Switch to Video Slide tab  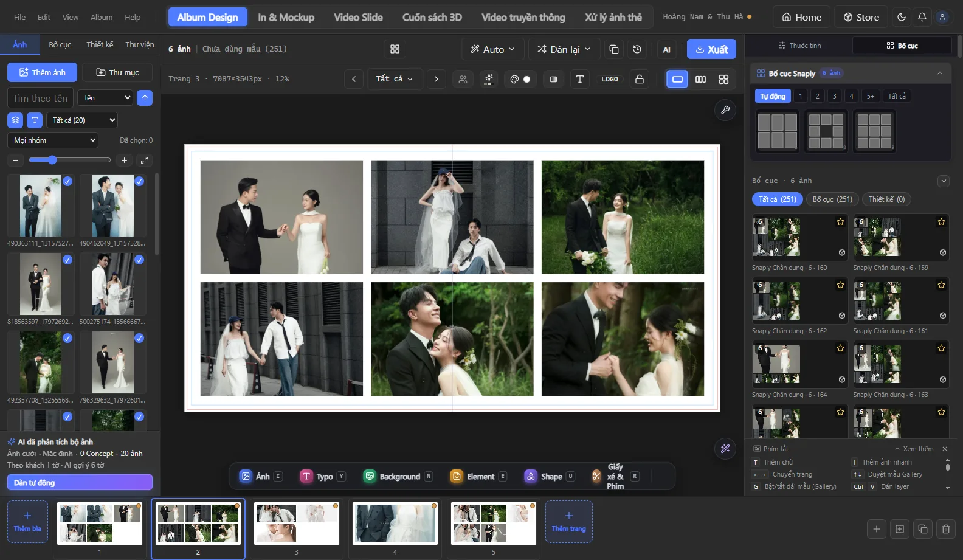358,17
